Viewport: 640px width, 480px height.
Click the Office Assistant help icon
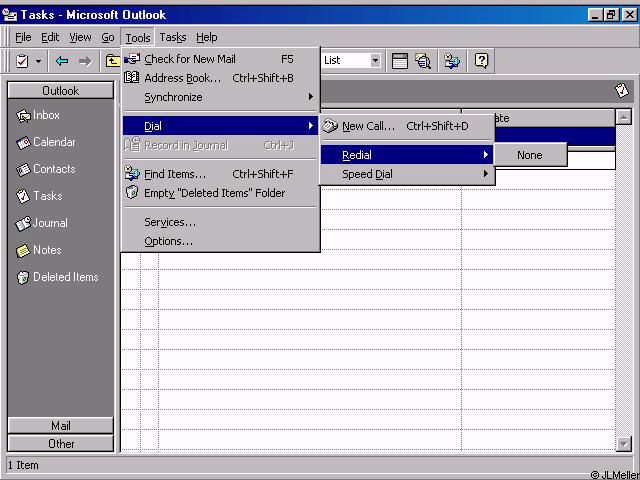(x=481, y=61)
